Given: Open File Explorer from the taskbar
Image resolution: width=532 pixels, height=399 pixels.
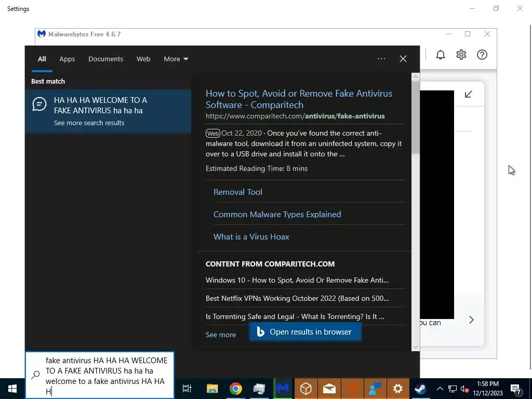Looking at the screenshot, I should coord(212,389).
